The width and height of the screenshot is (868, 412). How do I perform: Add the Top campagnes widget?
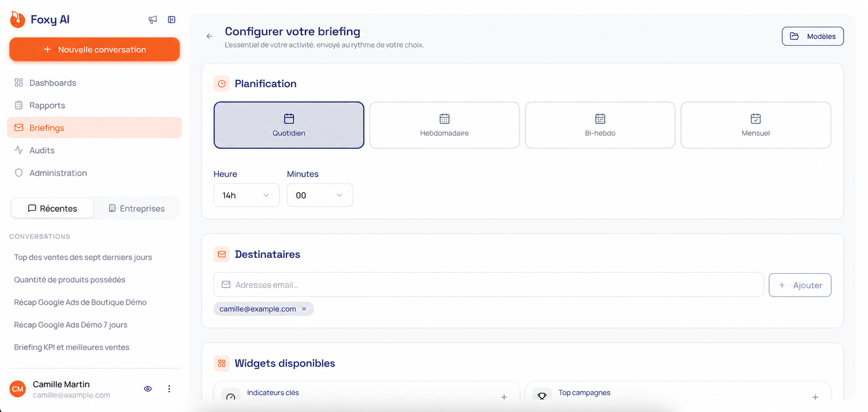point(815,397)
